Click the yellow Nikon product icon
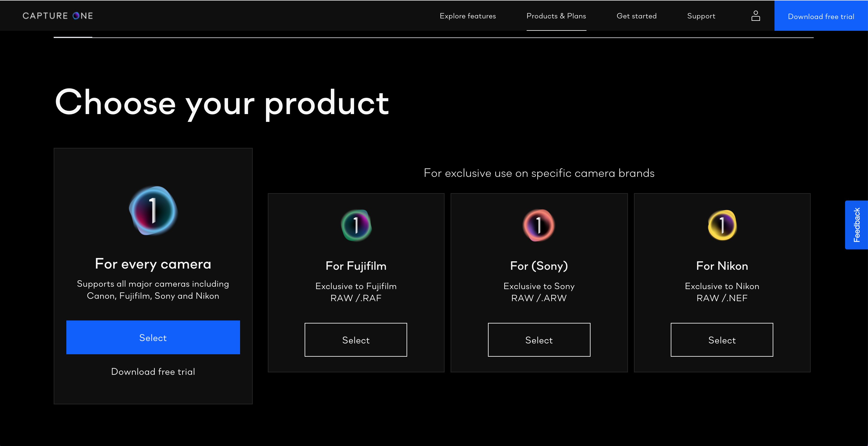The width and height of the screenshot is (868, 446). coord(722,225)
